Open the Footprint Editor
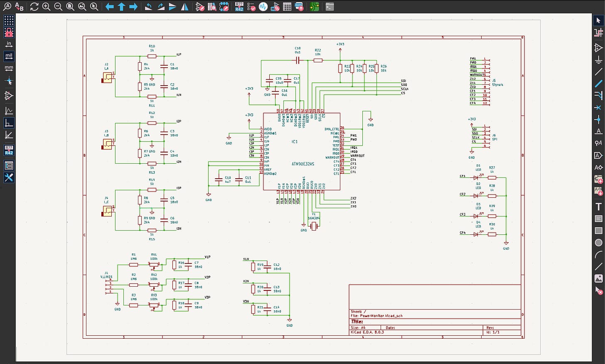This screenshot has height=364, width=605. (x=224, y=7)
